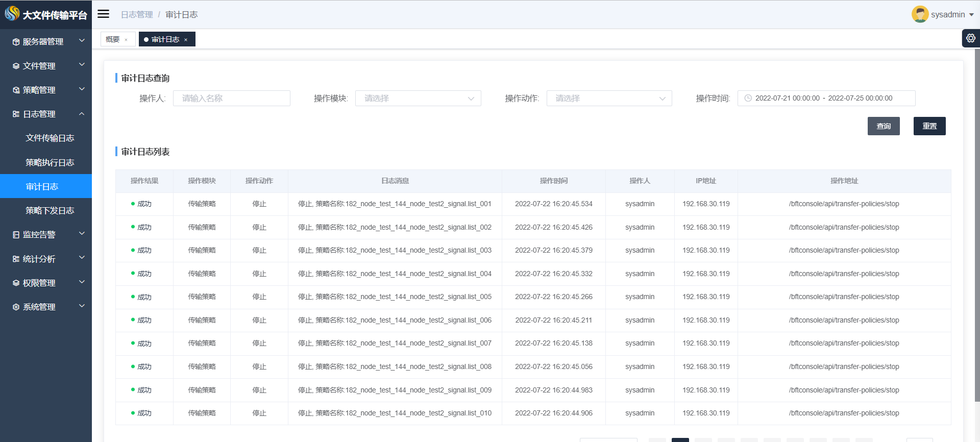Click timestamp 2022-07-22 16:20:45.534
Image resolution: width=980 pixels, height=442 pixels.
coord(554,204)
